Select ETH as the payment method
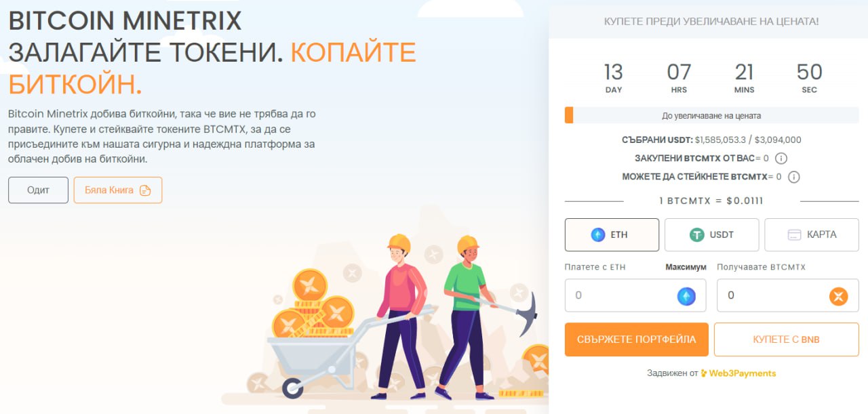Screen dimensions: 868x414 [612, 235]
